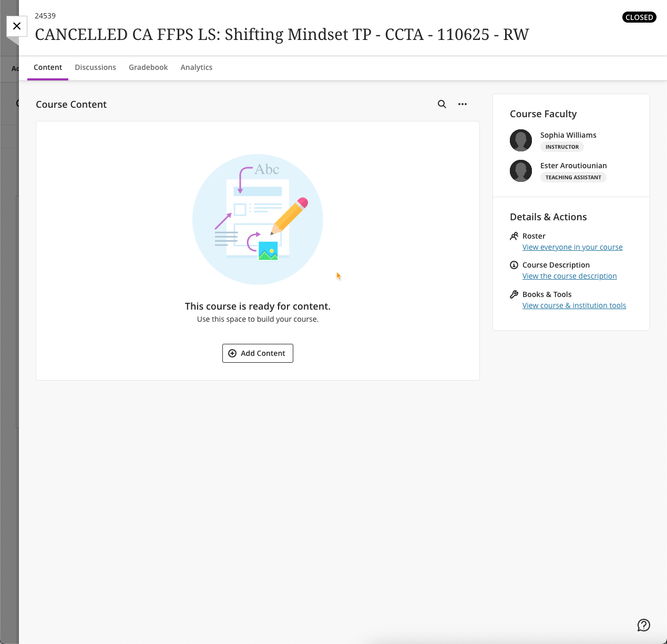Click the Roster people icon
Image resolution: width=667 pixels, height=644 pixels.
pos(514,236)
